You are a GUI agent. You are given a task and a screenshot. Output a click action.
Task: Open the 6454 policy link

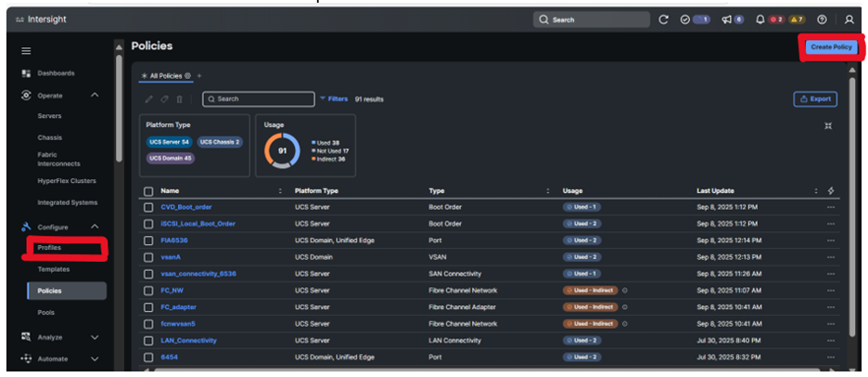pos(169,357)
